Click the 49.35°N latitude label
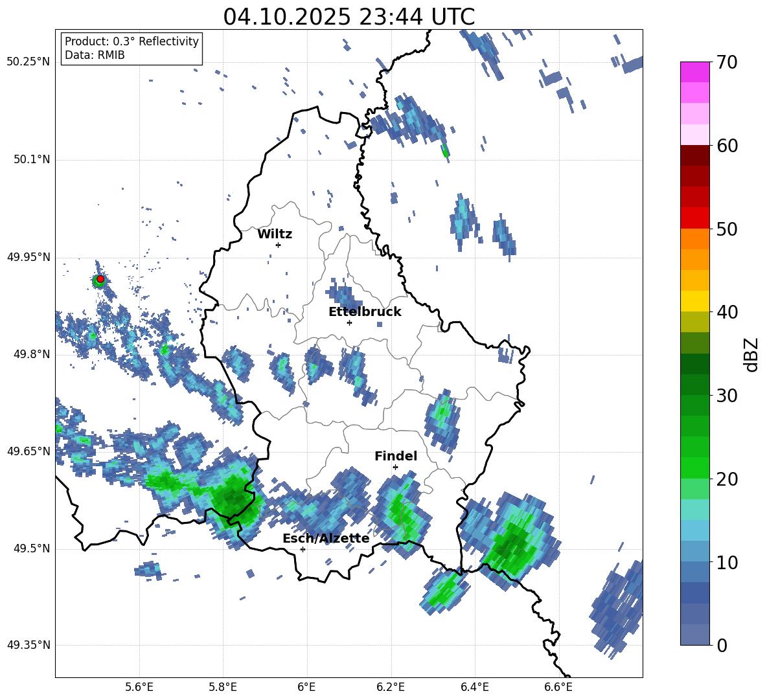 tap(29, 645)
